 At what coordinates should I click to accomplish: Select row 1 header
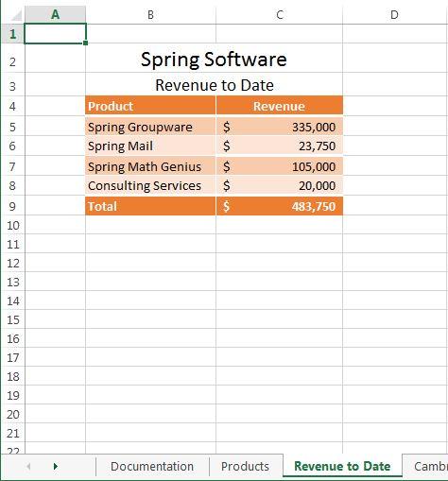[x=12, y=33]
